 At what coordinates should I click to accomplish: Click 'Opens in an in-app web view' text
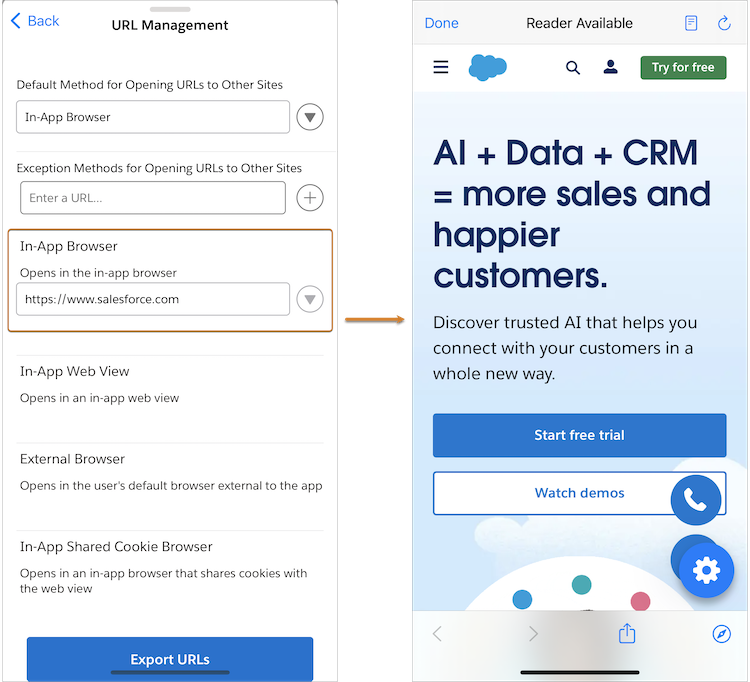(99, 398)
